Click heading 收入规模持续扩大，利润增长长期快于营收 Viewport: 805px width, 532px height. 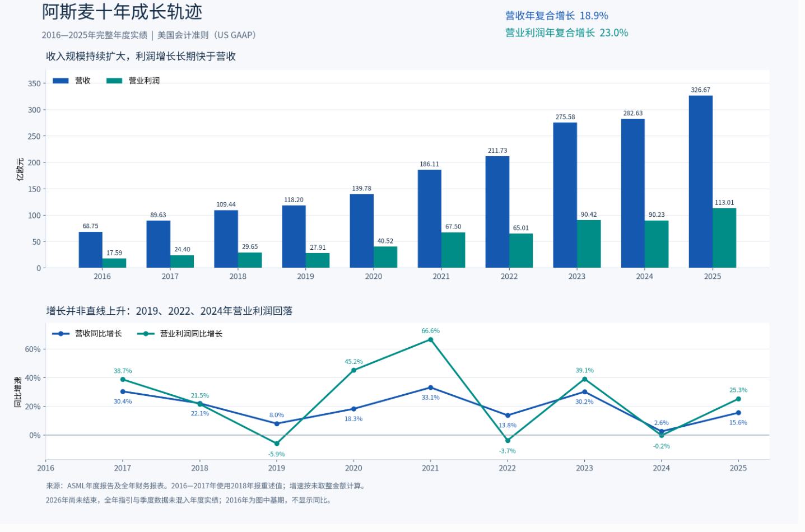[x=141, y=56]
